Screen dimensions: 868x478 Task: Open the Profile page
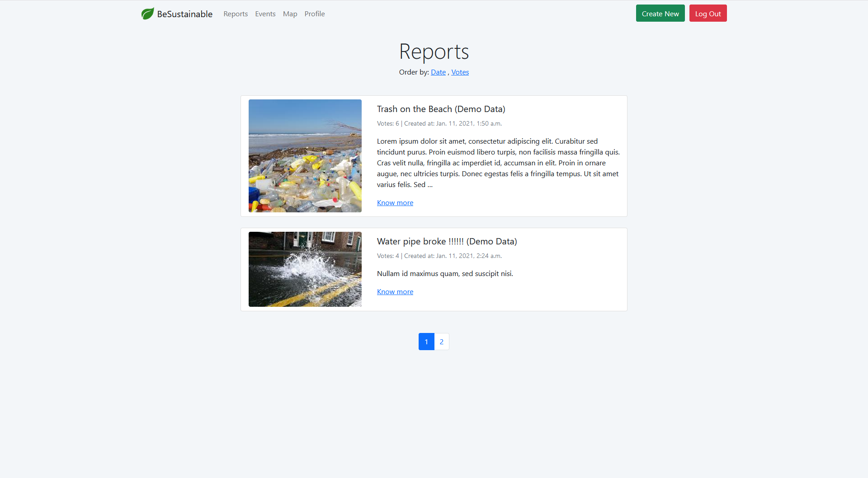click(314, 14)
